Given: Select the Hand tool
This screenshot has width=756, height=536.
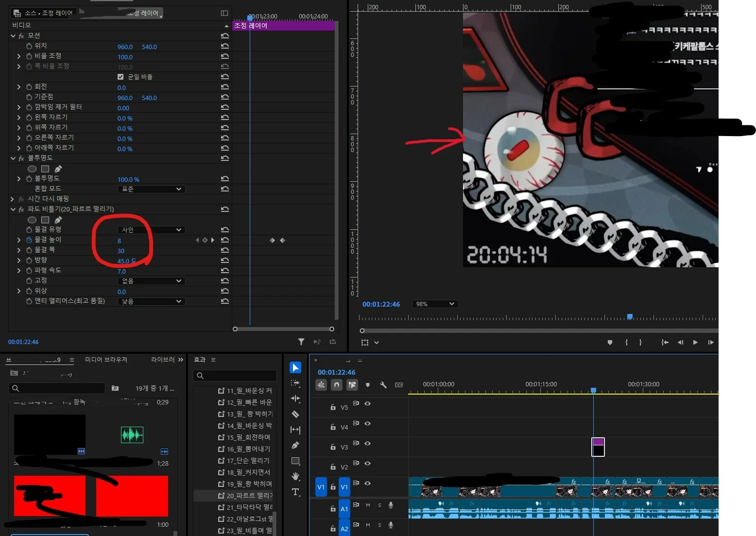Looking at the screenshot, I should [295, 476].
